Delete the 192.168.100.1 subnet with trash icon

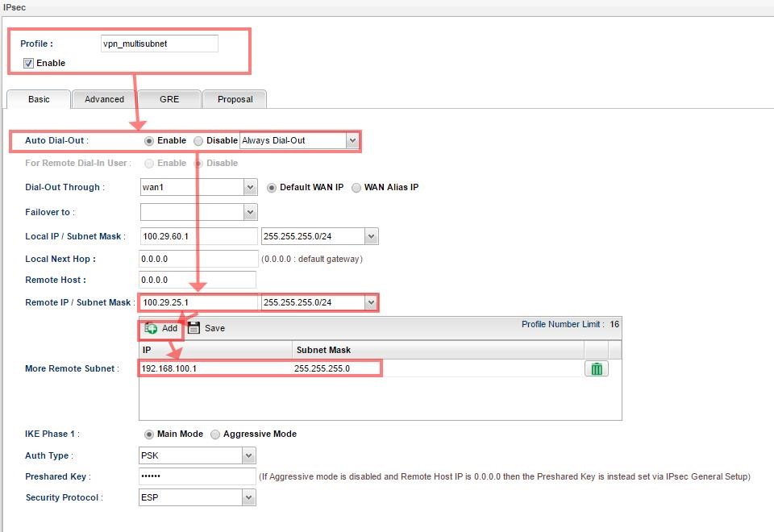(596, 368)
